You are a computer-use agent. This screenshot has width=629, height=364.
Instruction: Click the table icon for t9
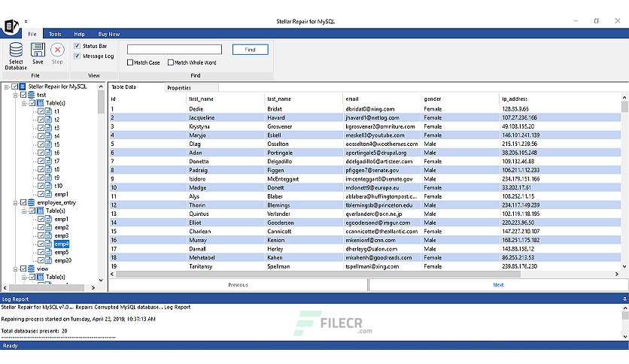49,177
